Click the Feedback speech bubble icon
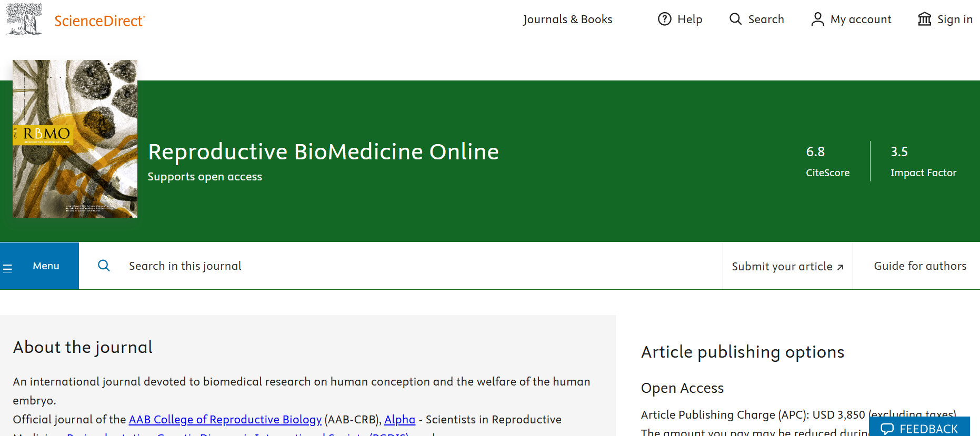Viewport: 980px width, 436px height. pyautogui.click(x=887, y=429)
